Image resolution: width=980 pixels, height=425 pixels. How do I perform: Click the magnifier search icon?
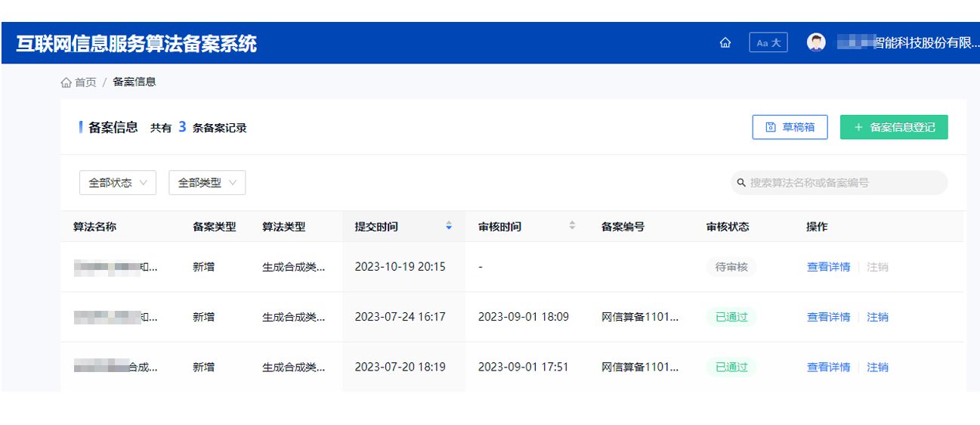click(x=741, y=183)
